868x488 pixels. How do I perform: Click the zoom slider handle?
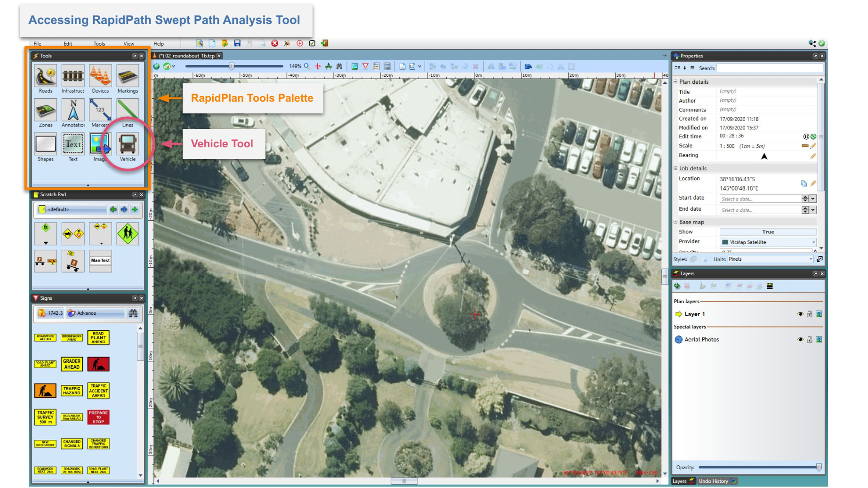(x=232, y=66)
